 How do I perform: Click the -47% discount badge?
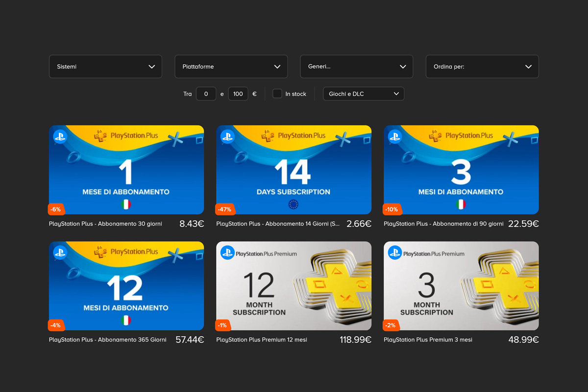225,209
